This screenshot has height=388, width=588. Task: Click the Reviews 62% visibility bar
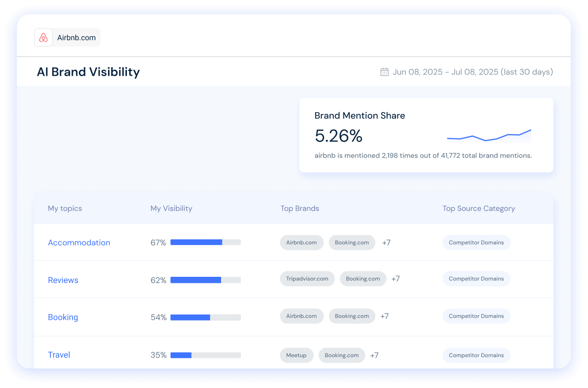click(205, 280)
